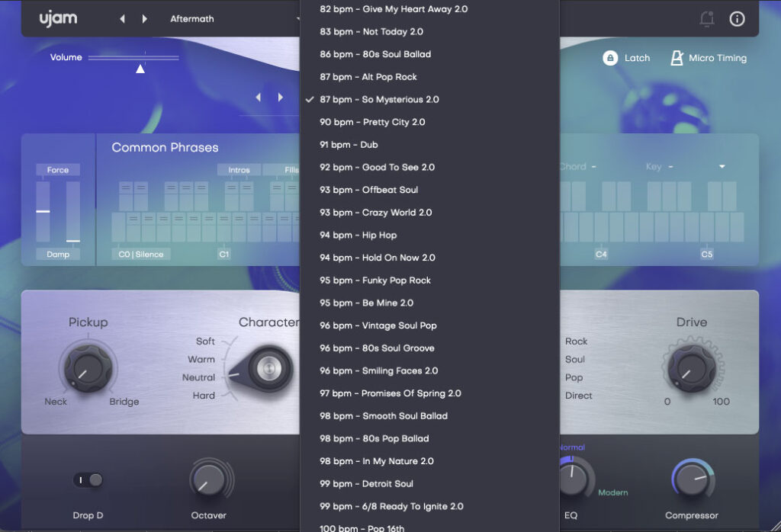Choose 98 bpm - Smooth Soul Ballad

[x=429, y=416]
